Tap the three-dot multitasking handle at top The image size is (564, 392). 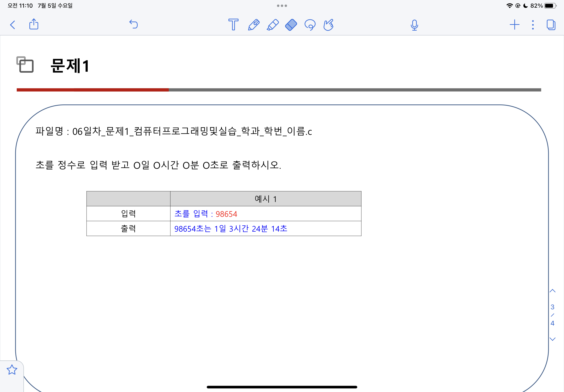coord(282,6)
